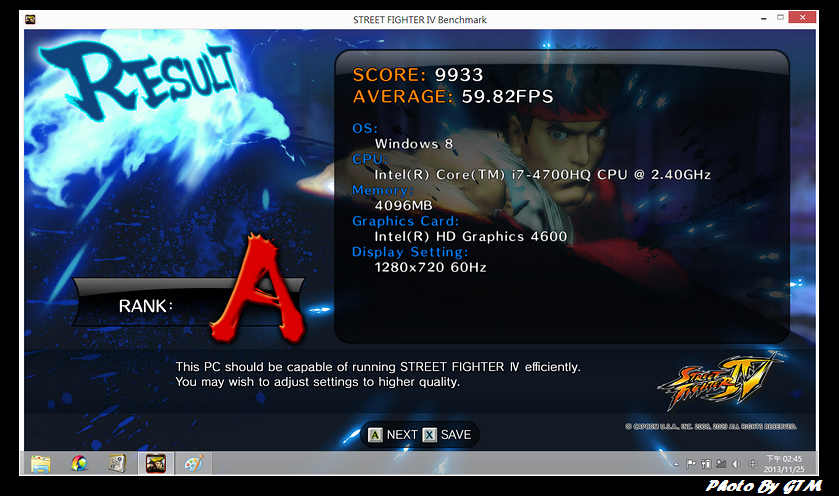The width and height of the screenshot is (839, 496).
Task: Click the SAVE button with X icon
Action: [x=447, y=434]
